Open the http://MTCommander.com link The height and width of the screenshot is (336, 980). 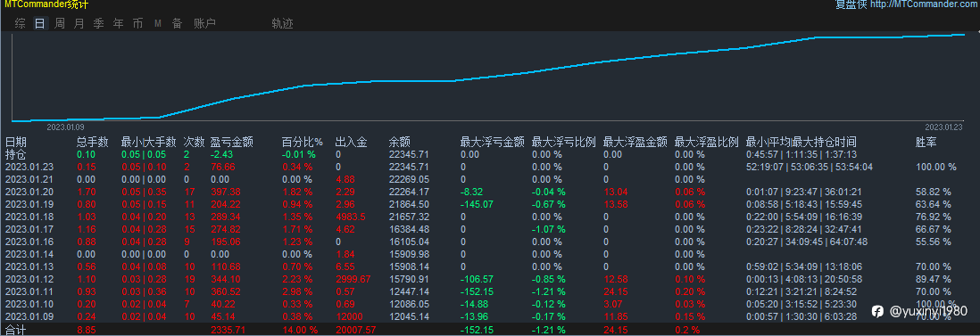925,5
